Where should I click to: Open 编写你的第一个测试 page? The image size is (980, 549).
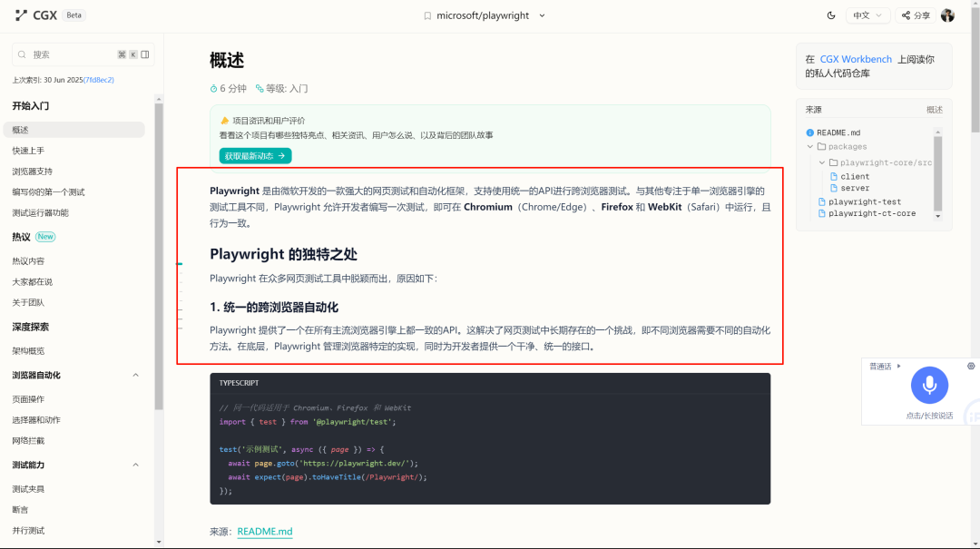click(48, 192)
